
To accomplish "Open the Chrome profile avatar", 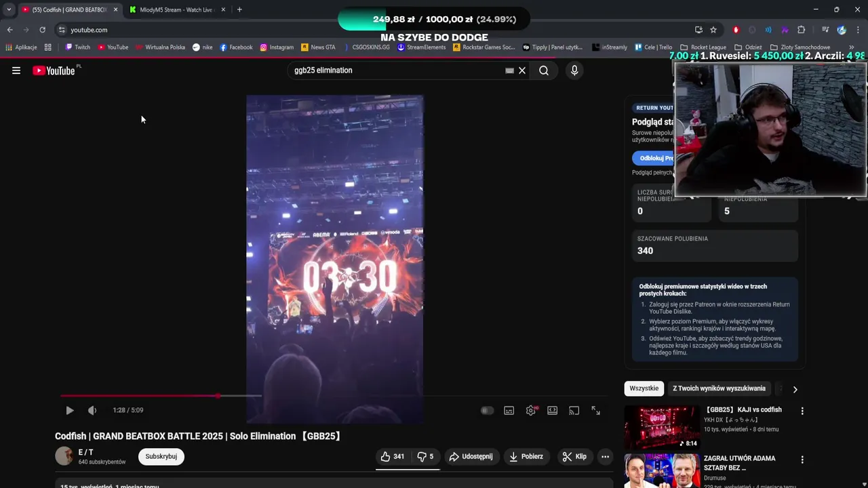I will pos(842,30).
